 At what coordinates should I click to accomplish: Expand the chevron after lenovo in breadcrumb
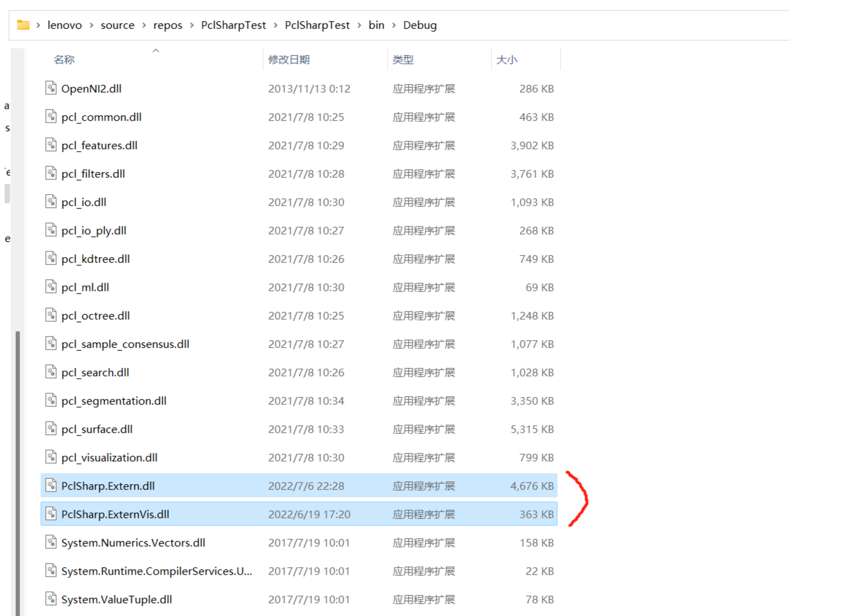(x=91, y=25)
